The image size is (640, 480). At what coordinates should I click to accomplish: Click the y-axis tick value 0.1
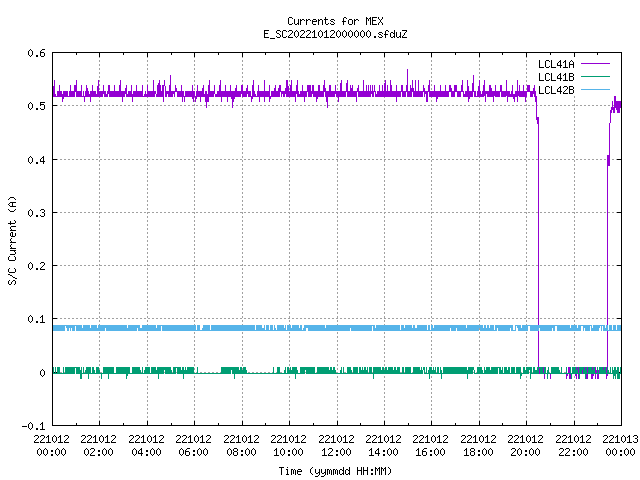coord(36,319)
